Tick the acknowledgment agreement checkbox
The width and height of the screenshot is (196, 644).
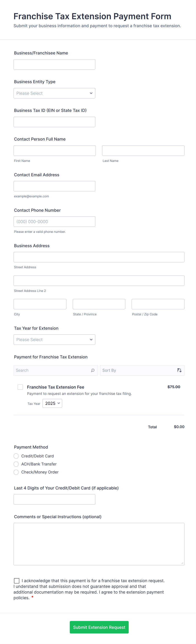coord(17,580)
